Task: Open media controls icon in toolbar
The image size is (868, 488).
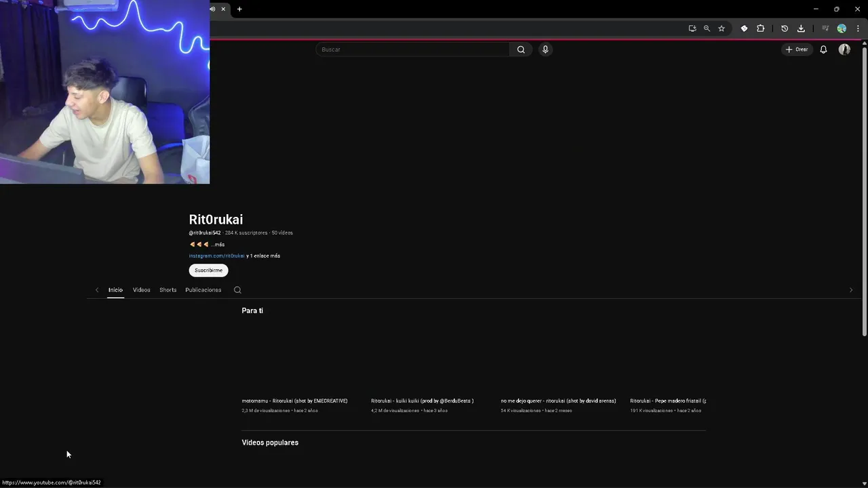Action: [x=825, y=28]
